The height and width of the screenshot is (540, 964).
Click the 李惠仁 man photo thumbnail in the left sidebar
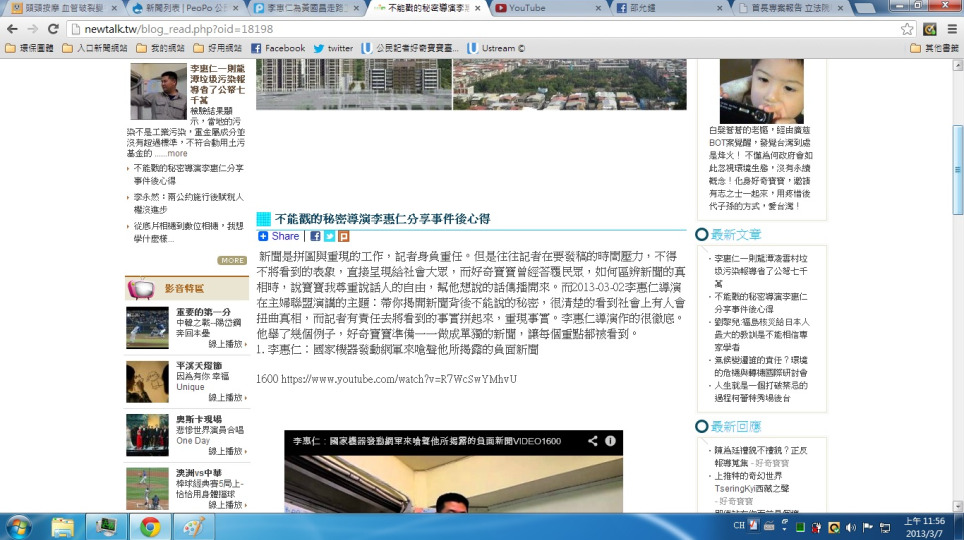click(158, 91)
